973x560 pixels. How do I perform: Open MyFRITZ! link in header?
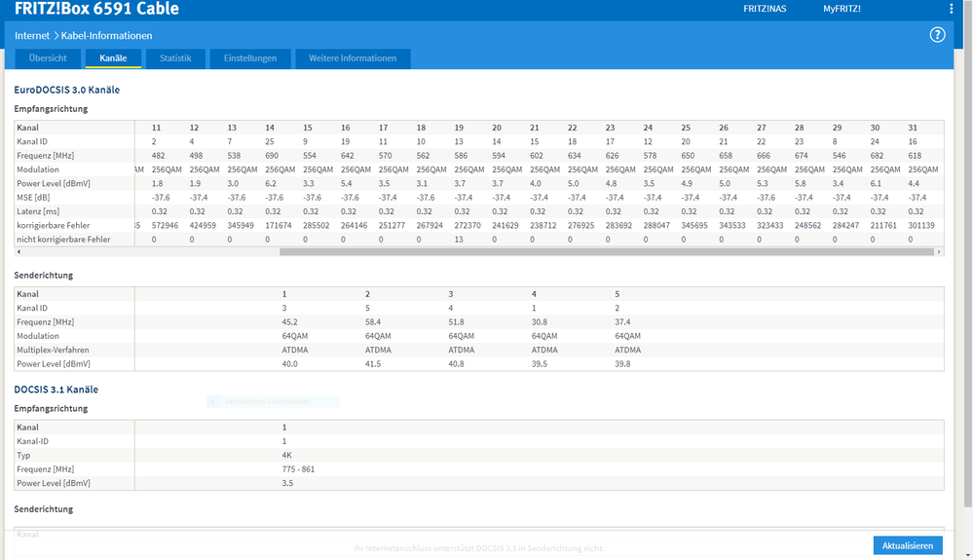(x=842, y=9)
